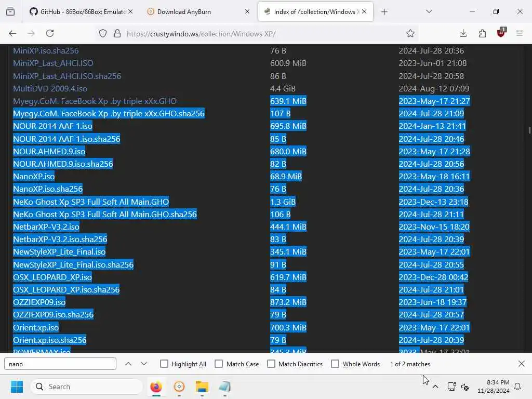Open Orient.xp.iso link
This screenshot has height=399, width=532.
click(36, 327)
